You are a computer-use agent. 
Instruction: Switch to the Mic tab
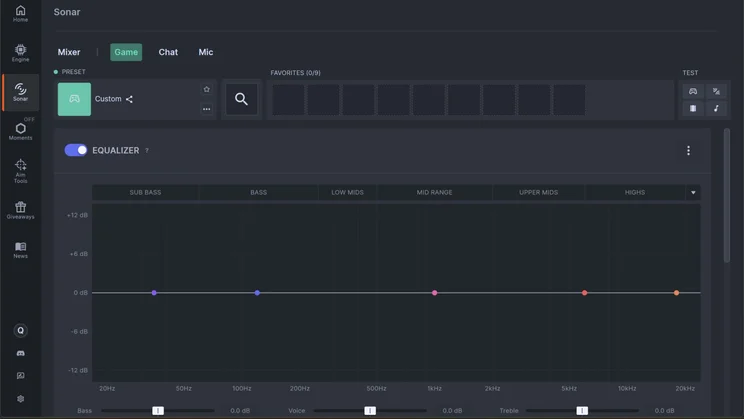coord(205,52)
